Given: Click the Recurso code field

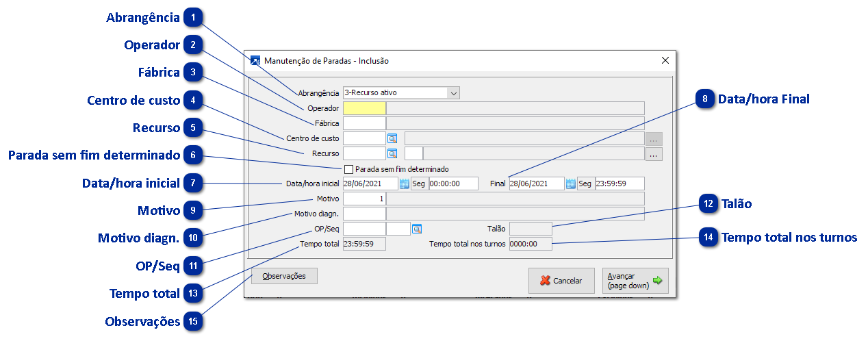Looking at the screenshot, I should 364,153.
